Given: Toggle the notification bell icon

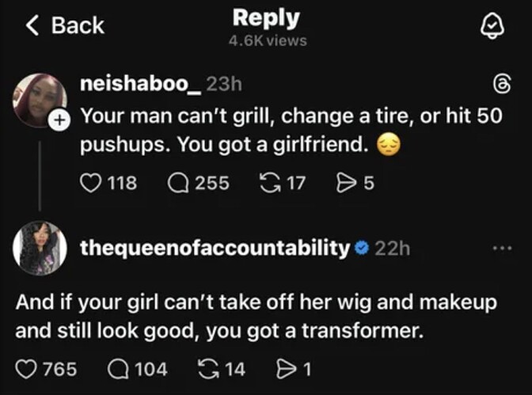Looking at the screenshot, I should (492, 26).
